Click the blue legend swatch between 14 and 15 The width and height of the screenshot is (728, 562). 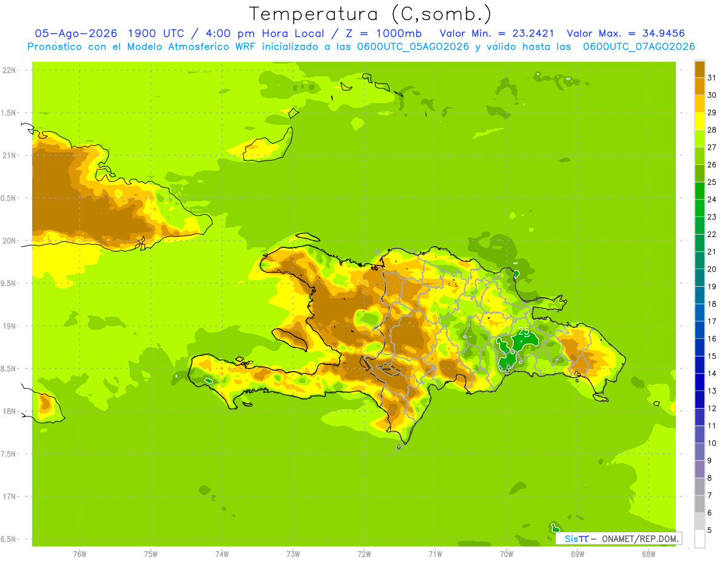(699, 365)
